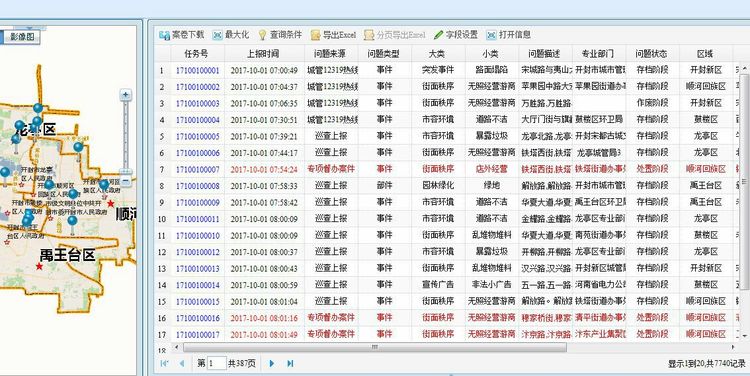Zoom out the map with minus button

pos(125,181)
